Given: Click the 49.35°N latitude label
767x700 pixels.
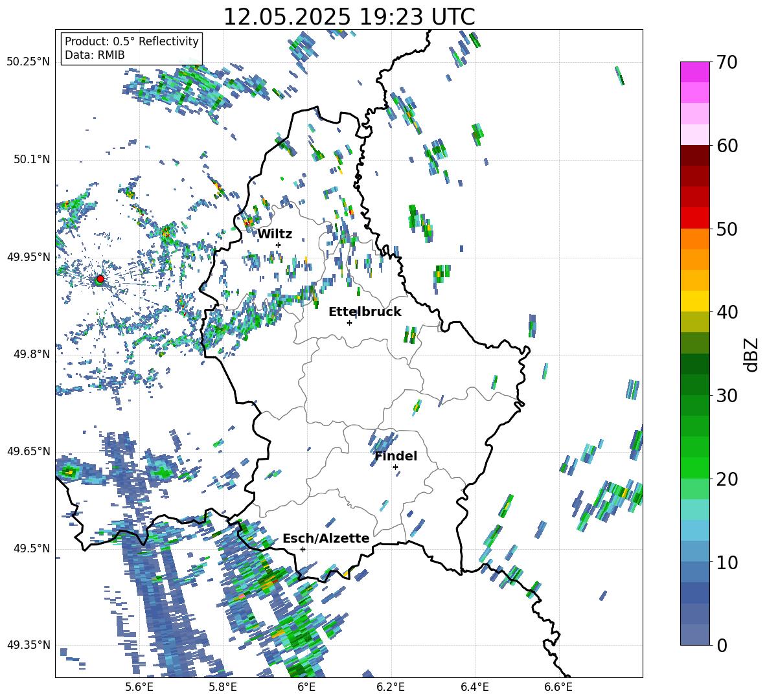Looking at the screenshot, I should (29, 645).
